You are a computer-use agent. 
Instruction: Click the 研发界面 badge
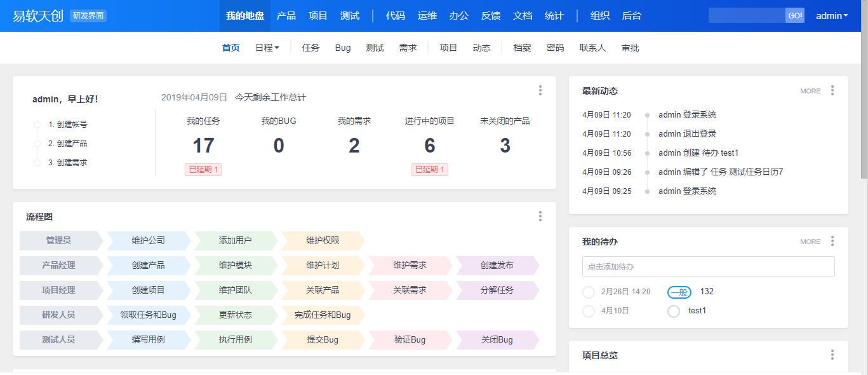pyautogui.click(x=88, y=16)
